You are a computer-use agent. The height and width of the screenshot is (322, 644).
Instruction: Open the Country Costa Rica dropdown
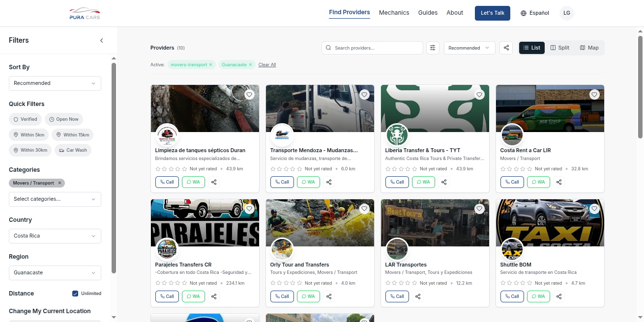pos(55,236)
